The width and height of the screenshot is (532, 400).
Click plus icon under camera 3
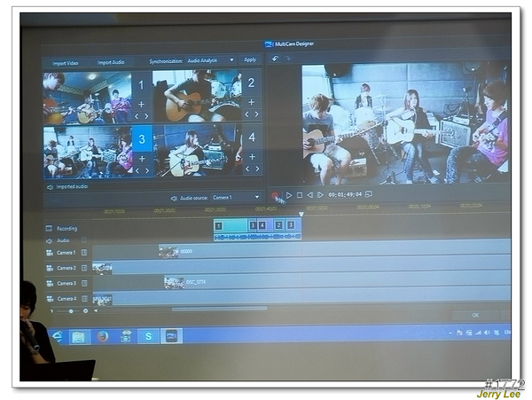[142, 158]
